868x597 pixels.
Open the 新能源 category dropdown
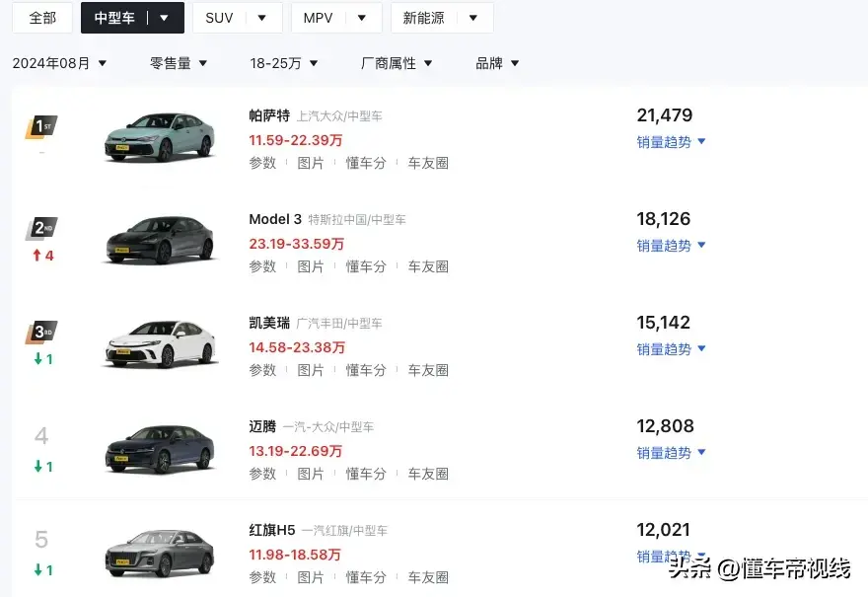pos(441,17)
